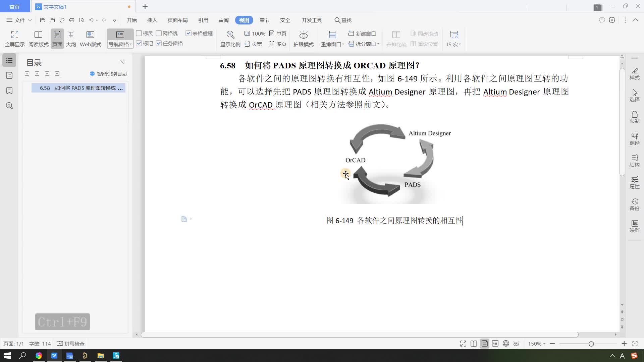Collapse the ribbon with the top-right chevron

tap(635, 20)
